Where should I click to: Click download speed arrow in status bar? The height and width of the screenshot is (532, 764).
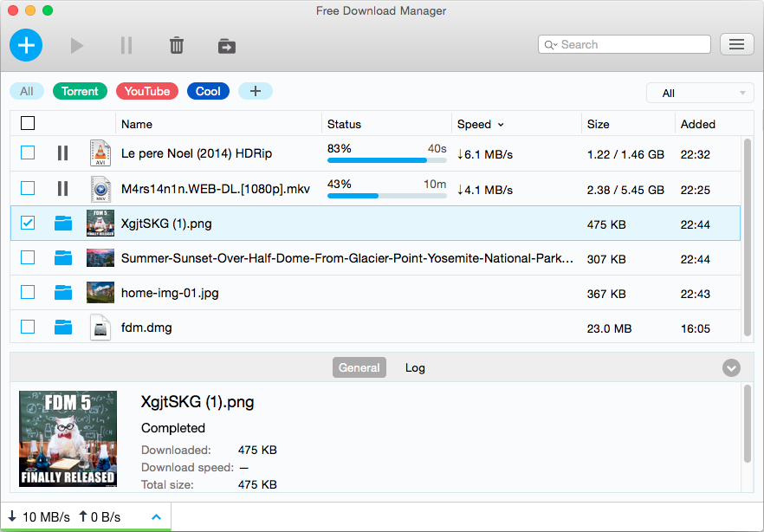coord(12,516)
